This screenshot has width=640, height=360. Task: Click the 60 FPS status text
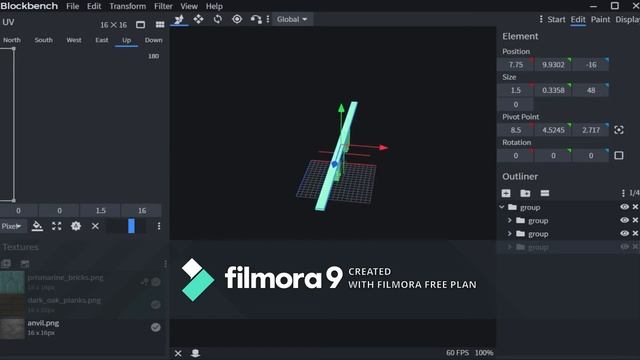point(457,353)
